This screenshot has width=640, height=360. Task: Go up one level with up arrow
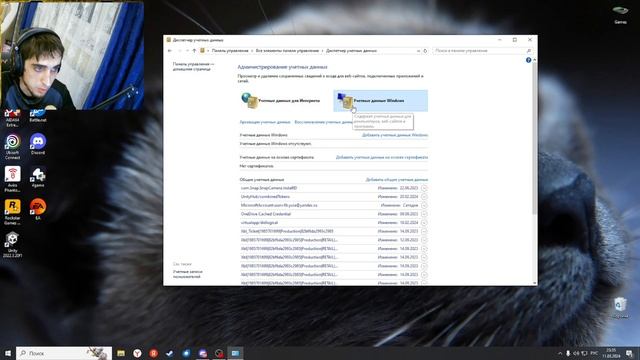(194, 51)
